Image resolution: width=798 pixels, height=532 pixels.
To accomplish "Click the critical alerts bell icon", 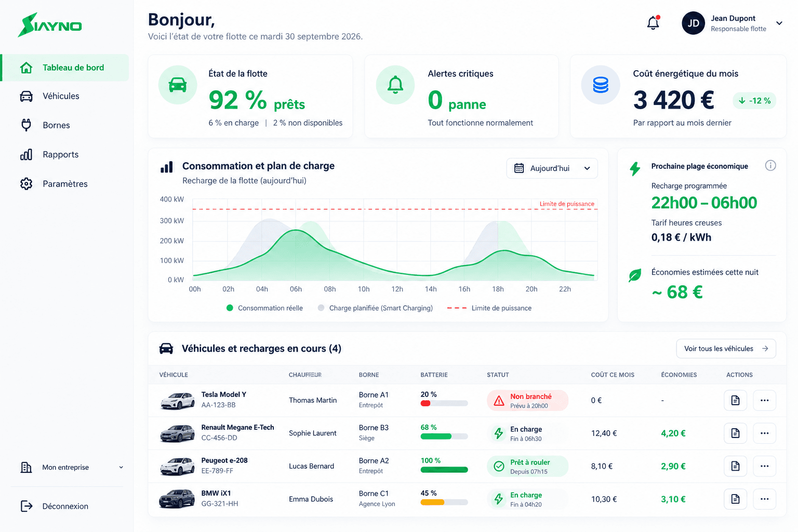I will click(395, 85).
